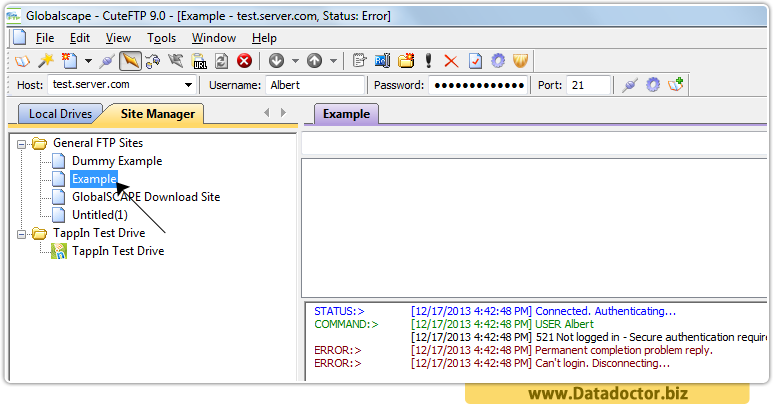Viewport: 773px width, 404px height.
Task: Click the Connect plug icon in main toolbar
Action: coord(106,61)
